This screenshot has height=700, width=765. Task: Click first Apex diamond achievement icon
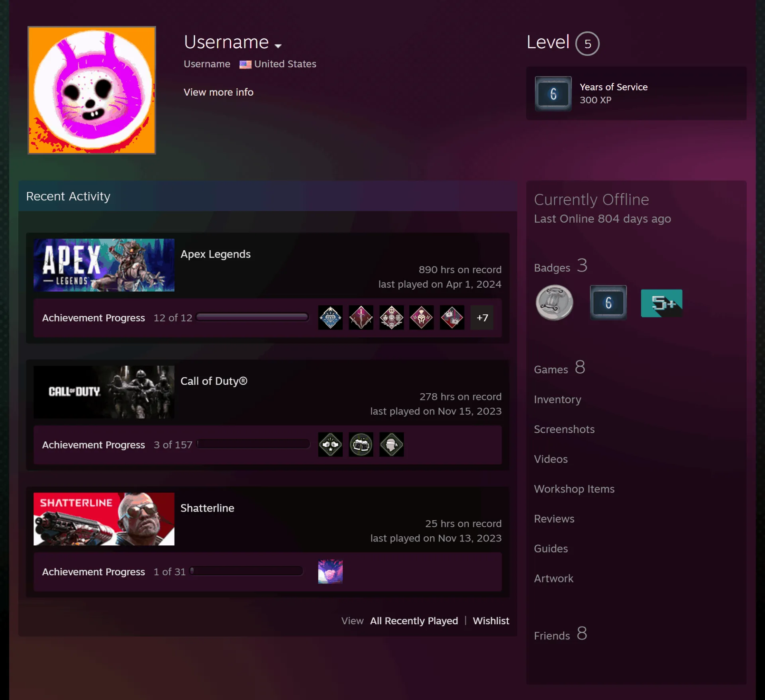(330, 318)
